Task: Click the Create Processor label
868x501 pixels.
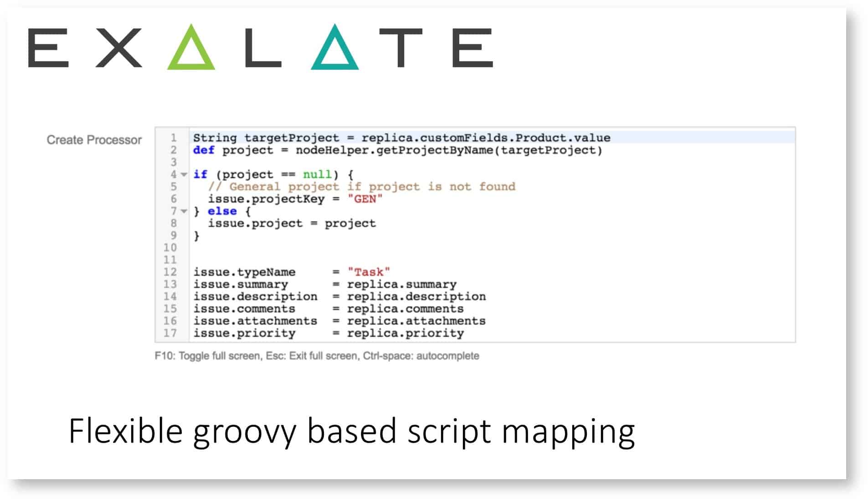Action: point(94,140)
